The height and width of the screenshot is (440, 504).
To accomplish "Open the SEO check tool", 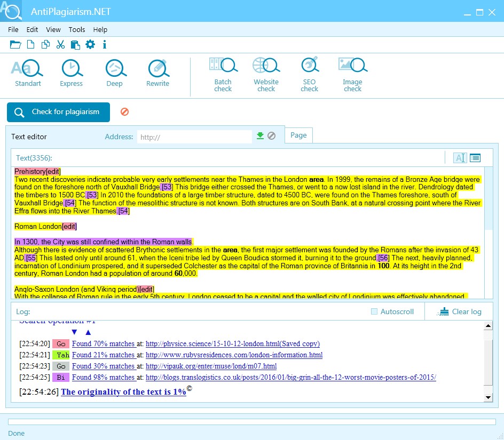I will [309, 74].
